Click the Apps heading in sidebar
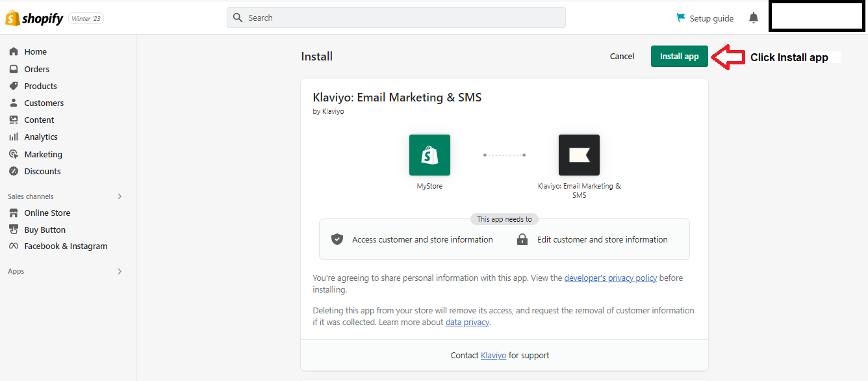Viewport: 868px width, 381px height. [x=16, y=271]
